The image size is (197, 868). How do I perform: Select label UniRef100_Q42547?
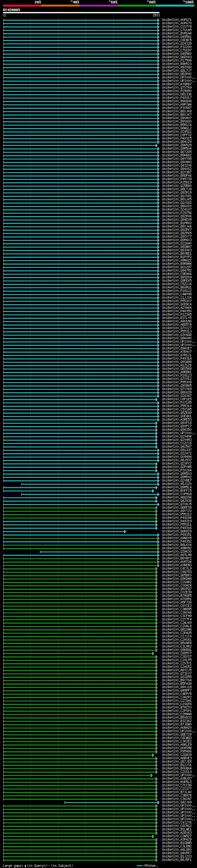tap(177, 446)
